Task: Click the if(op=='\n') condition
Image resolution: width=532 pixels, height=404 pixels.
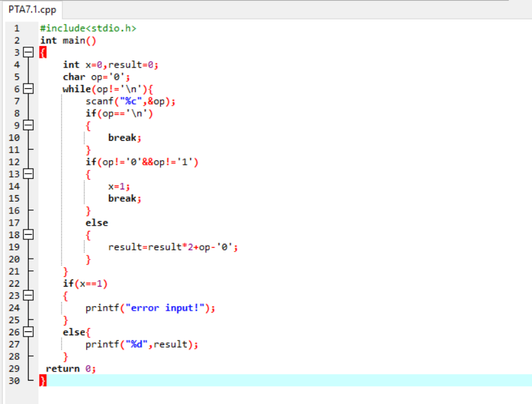Action: tap(119, 113)
